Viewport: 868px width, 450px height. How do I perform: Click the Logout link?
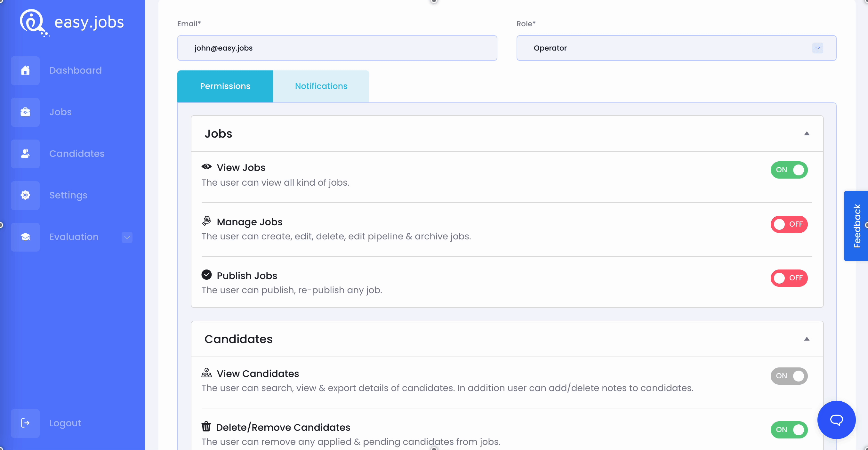[65, 423]
